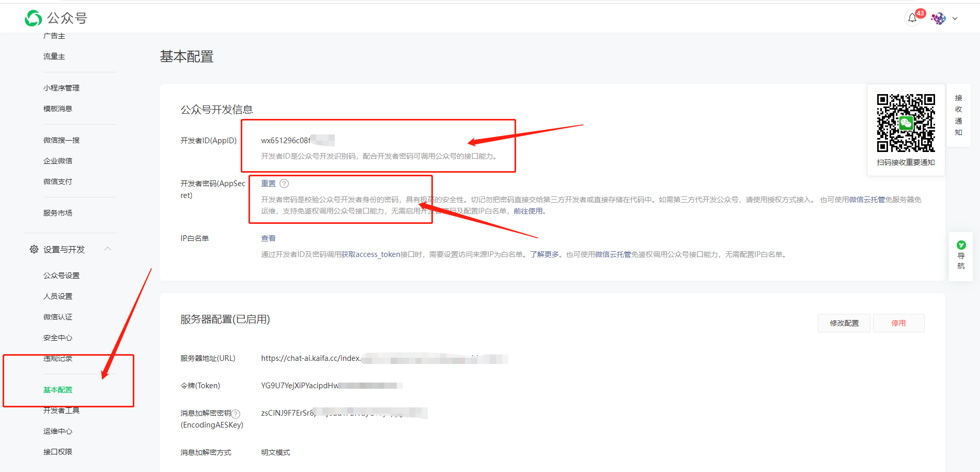This screenshot has width=980, height=472.
Task: Open 微信云托管 link in AppSecret description
Action: coord(867,200)
